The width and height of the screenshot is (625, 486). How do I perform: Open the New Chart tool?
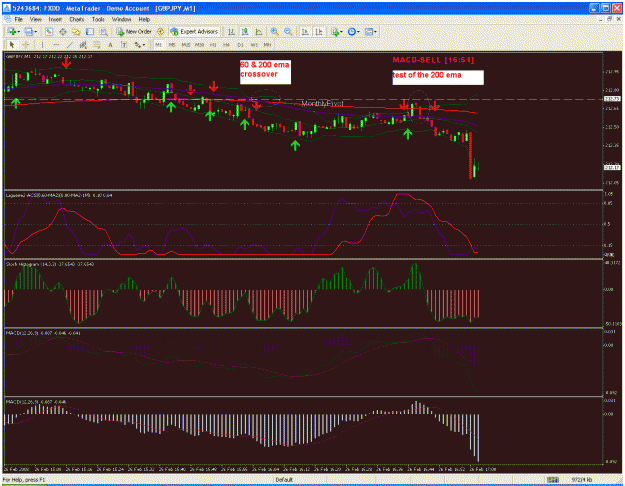coord(11,31)
